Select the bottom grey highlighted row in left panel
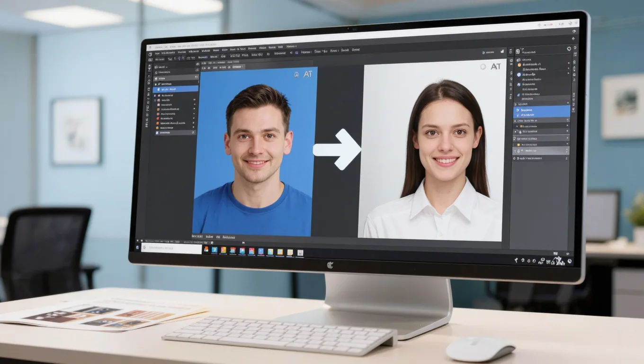 [x=175, y=133]
